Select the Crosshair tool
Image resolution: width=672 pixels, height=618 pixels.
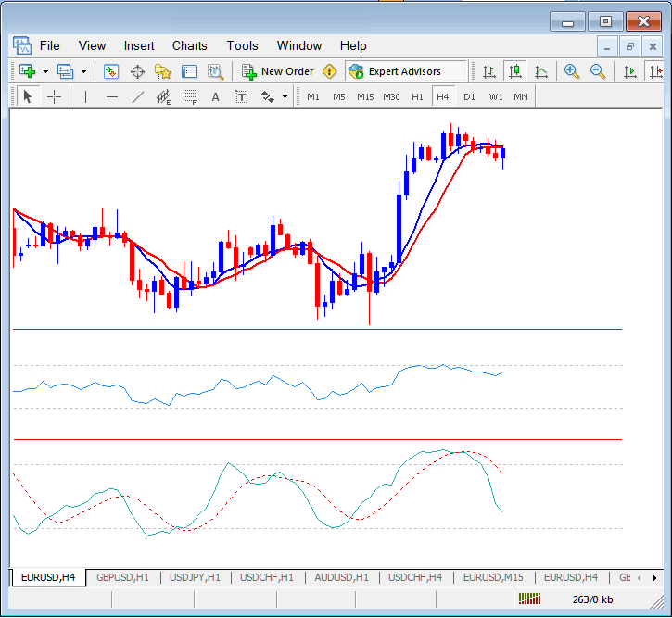tap(55, 96)
